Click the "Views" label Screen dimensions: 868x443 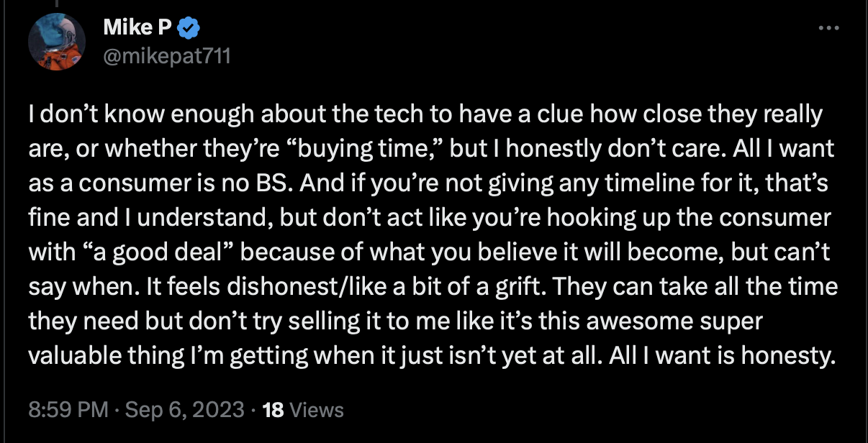click(x=316, y=410)
